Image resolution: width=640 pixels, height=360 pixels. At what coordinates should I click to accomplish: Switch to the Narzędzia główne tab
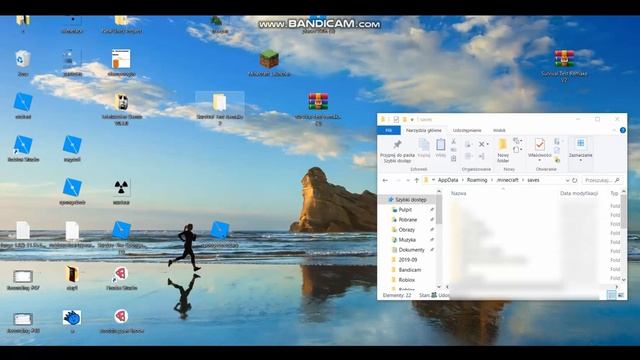point(424,130)
